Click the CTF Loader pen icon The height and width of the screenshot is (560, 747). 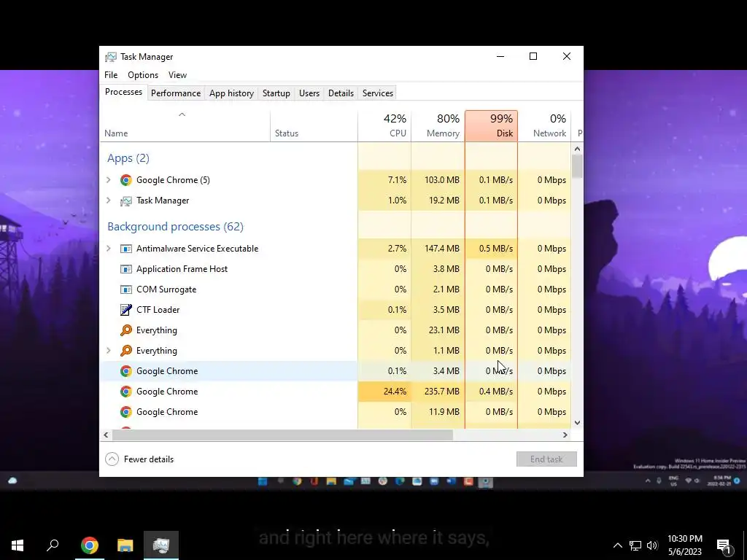click(125, 310)
